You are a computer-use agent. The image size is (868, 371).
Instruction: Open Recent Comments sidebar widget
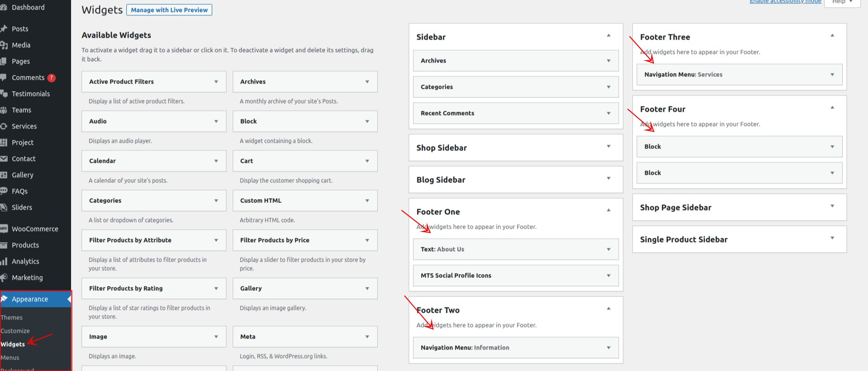point(516,113)
